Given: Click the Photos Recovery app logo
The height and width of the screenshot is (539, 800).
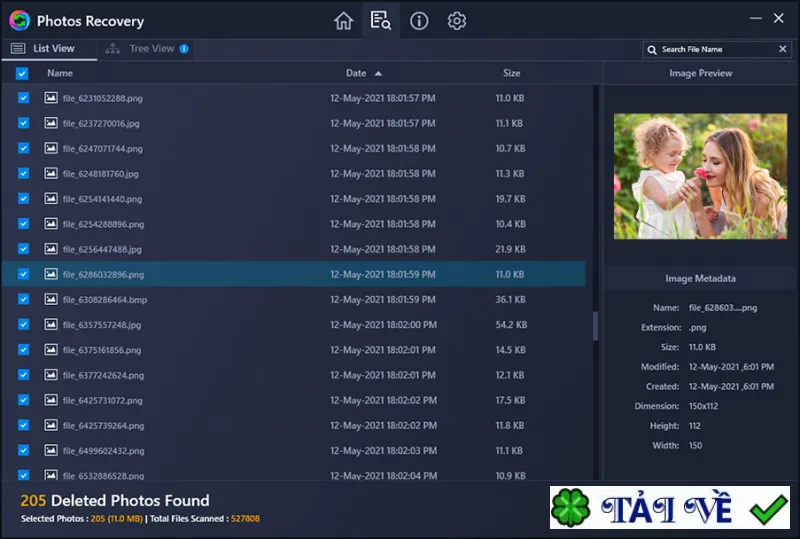Looking at the screenshot, I should tap(19, 21).
